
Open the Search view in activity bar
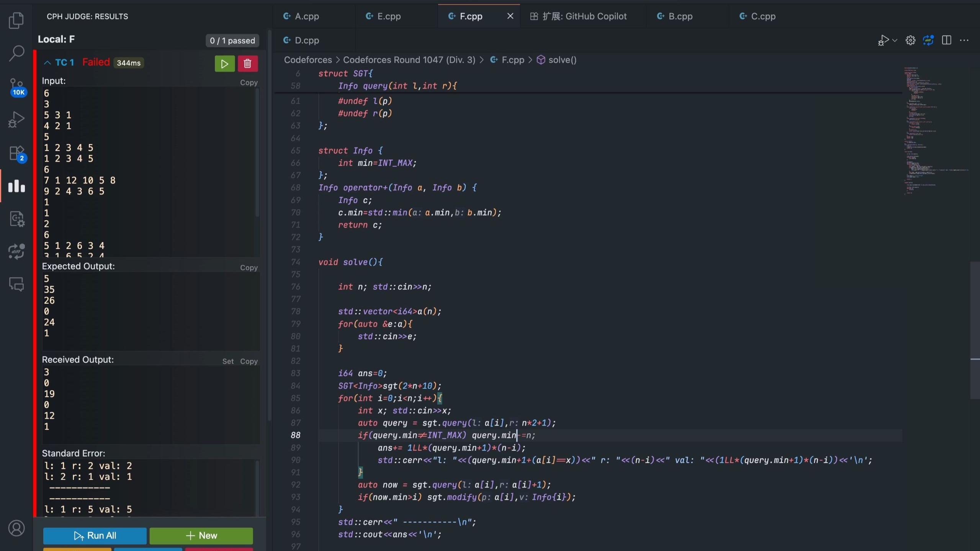16,54
